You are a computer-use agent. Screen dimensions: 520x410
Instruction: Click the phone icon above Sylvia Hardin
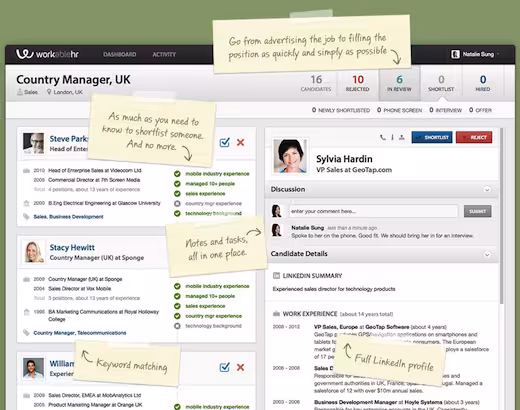[383, 137]
